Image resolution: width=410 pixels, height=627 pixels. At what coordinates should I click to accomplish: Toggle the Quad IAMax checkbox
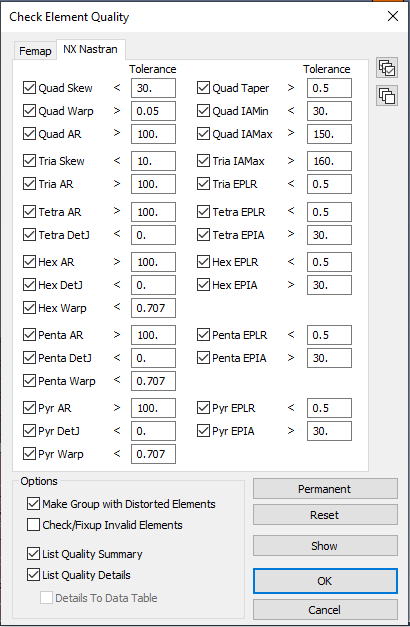[x=203, y=134]
